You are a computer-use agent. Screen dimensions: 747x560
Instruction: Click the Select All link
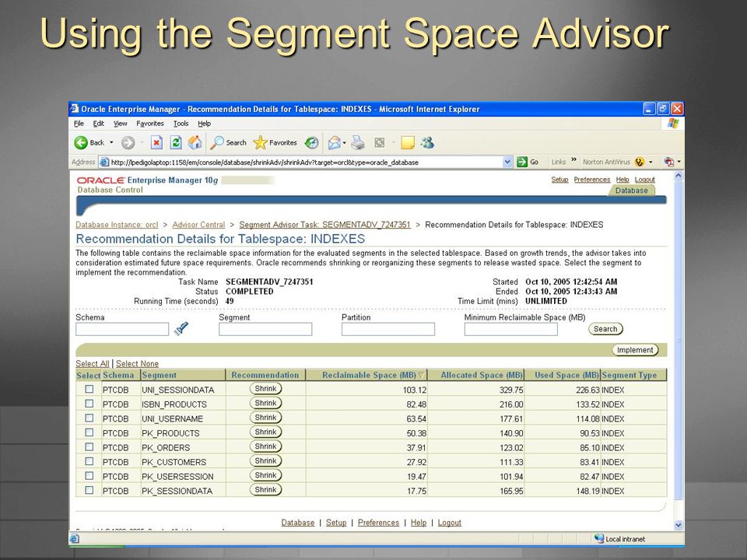[x=93, y=363]
